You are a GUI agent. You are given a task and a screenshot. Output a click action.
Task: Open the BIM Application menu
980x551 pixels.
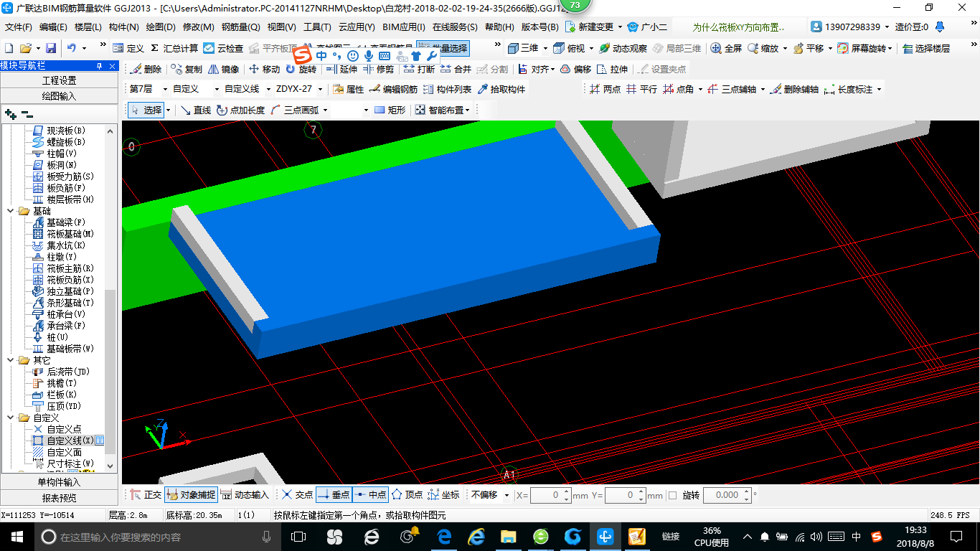404,27
